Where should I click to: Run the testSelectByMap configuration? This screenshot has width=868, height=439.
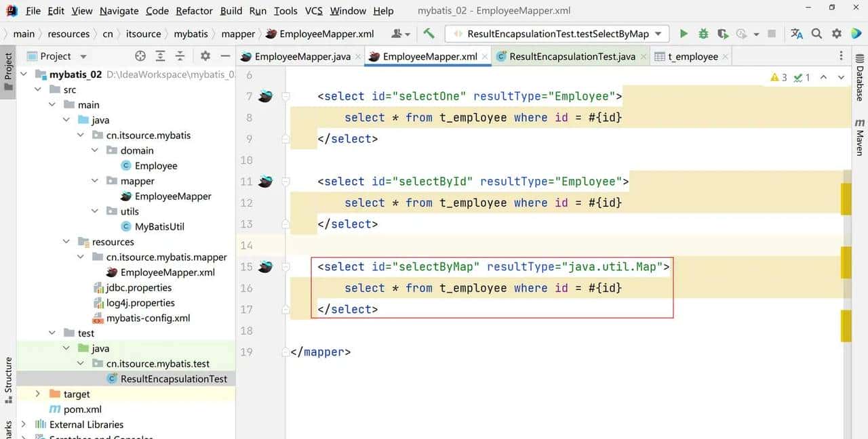click(x=684, y=34)
